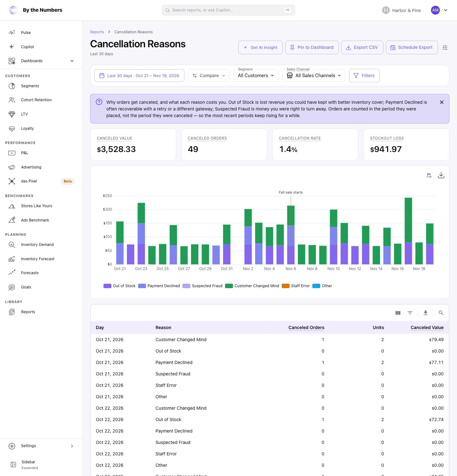Open the account menu chevron
Viewport: 457px width, 476px height.
[x=446, y=10]
